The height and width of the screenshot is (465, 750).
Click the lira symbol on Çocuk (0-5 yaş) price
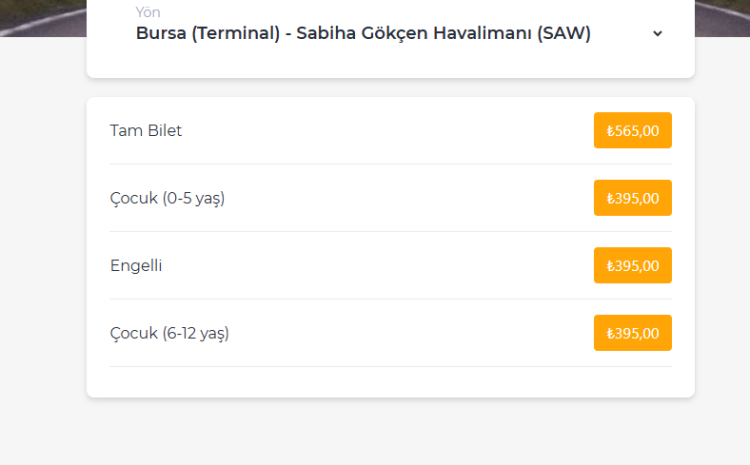coord(610,198)
